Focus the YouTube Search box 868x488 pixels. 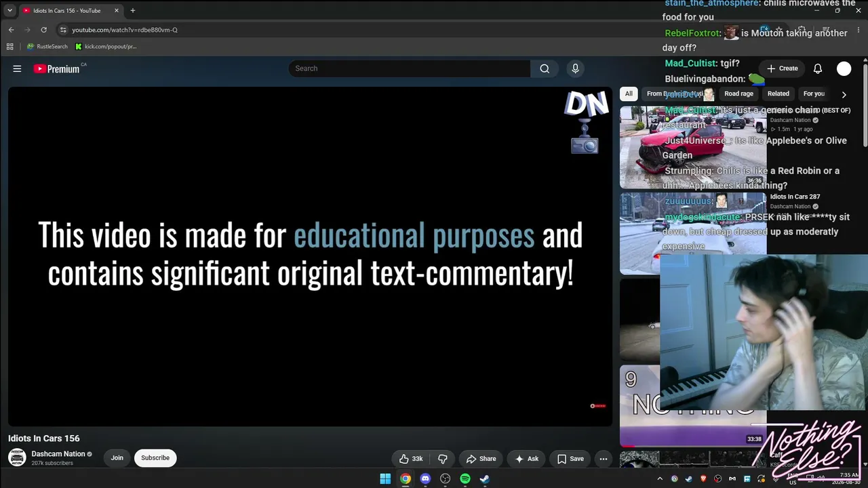tap(409, 68)
